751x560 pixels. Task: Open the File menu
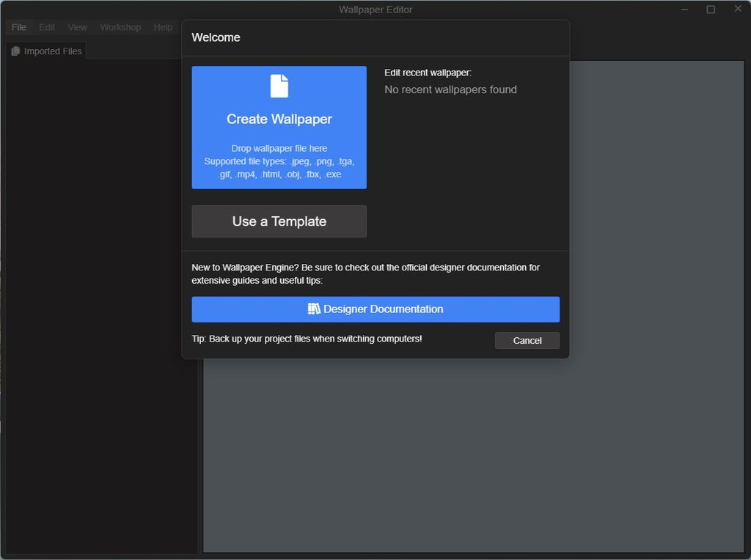(18, 27)
